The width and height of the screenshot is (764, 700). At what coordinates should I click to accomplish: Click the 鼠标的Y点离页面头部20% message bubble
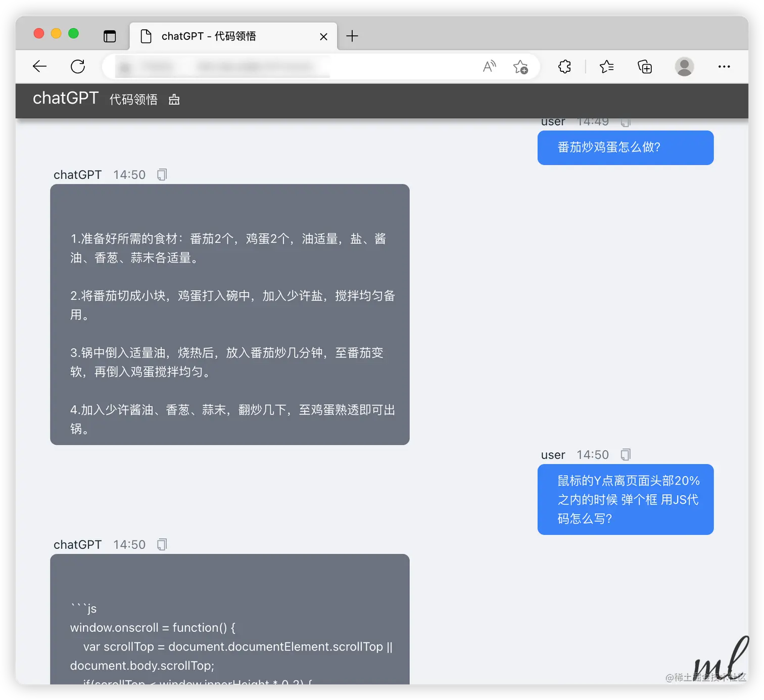626,499
